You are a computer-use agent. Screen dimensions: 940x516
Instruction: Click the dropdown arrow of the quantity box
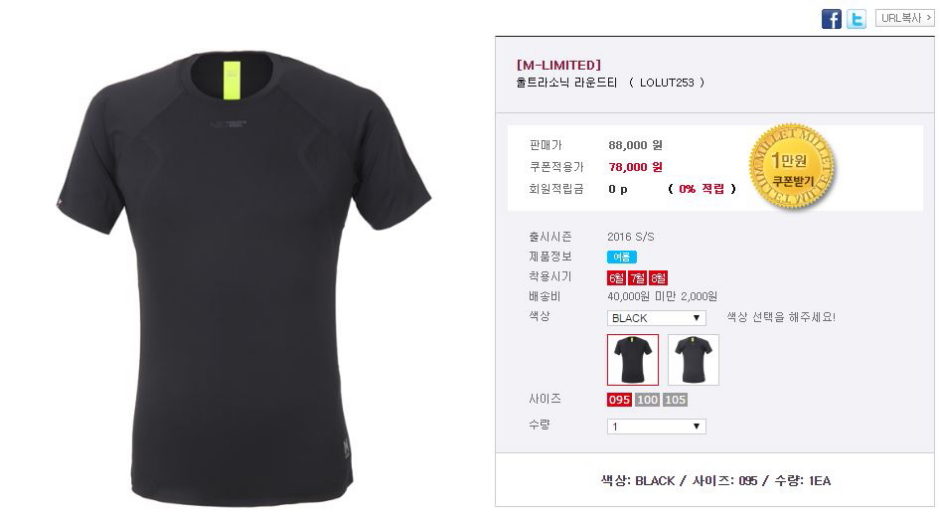click(x=696, y=427)
